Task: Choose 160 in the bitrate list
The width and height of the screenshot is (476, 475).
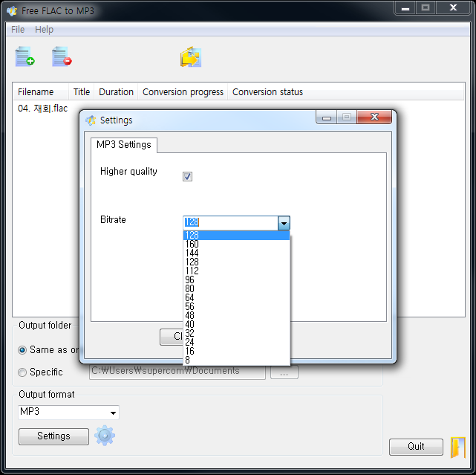Action: 236,244
